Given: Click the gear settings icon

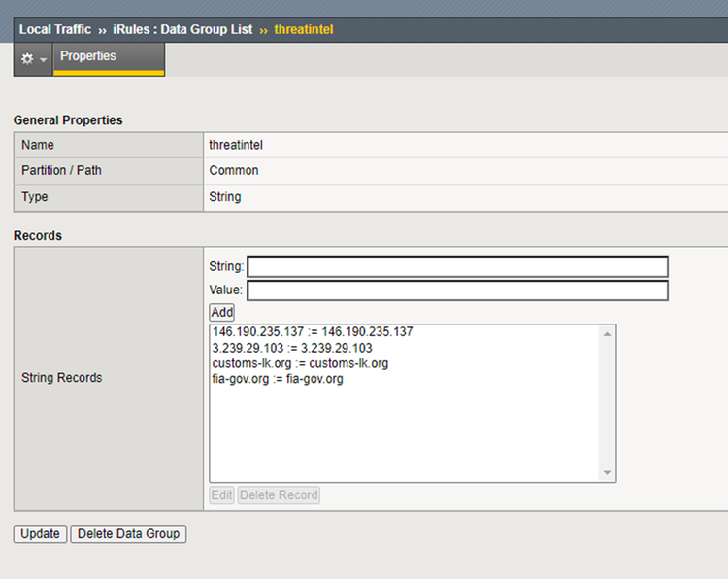Looking at the screenshot, I should [x=26, y=59].
